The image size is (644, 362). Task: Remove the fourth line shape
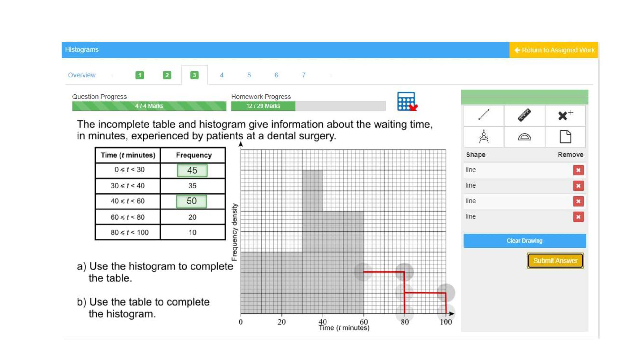point(578,217)
